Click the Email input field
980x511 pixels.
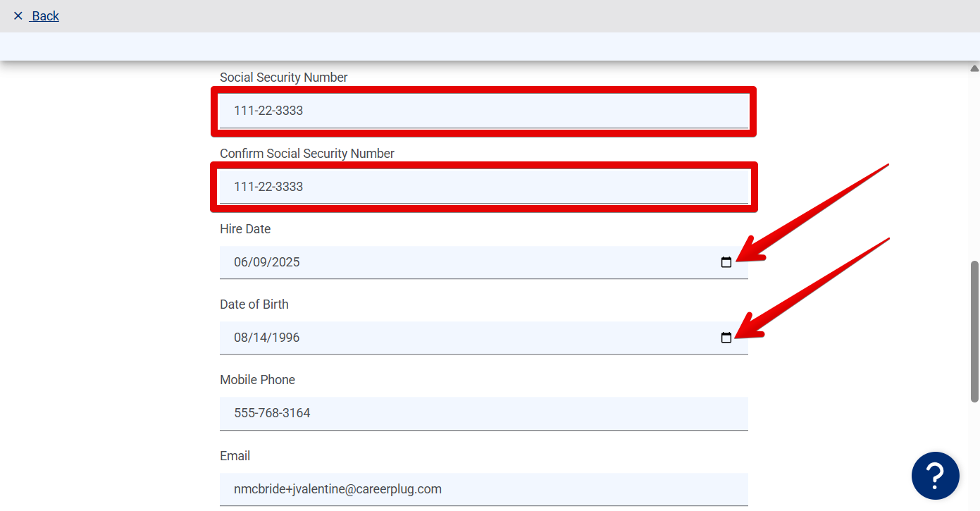(x=483, y=488)
